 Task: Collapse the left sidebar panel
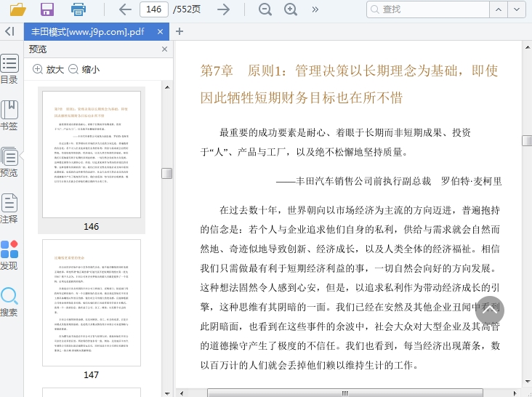[x=9, y=31]
